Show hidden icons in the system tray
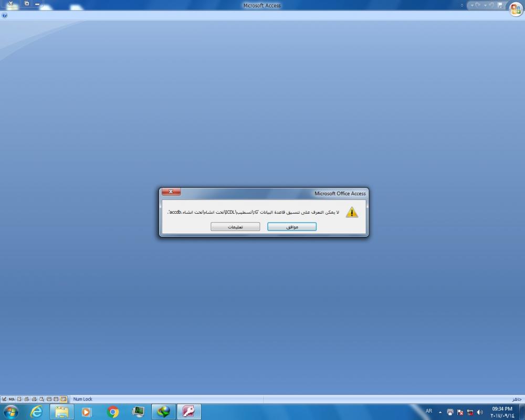This screenshot has height=420, width=525. click(x=440, y=412)
